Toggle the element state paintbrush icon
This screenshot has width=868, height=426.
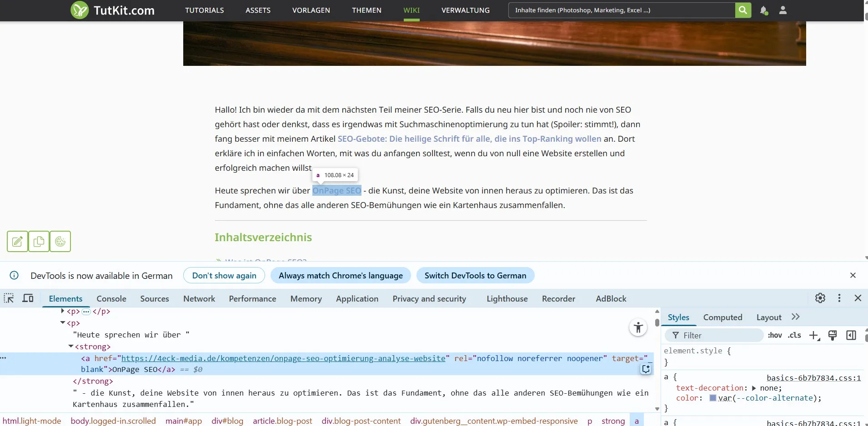[x=833, y=336]
